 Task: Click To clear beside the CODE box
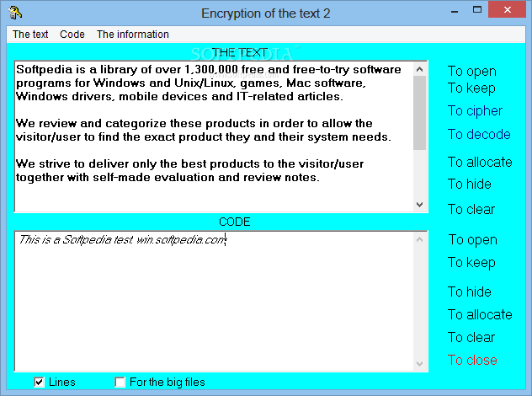click(471, 337)
